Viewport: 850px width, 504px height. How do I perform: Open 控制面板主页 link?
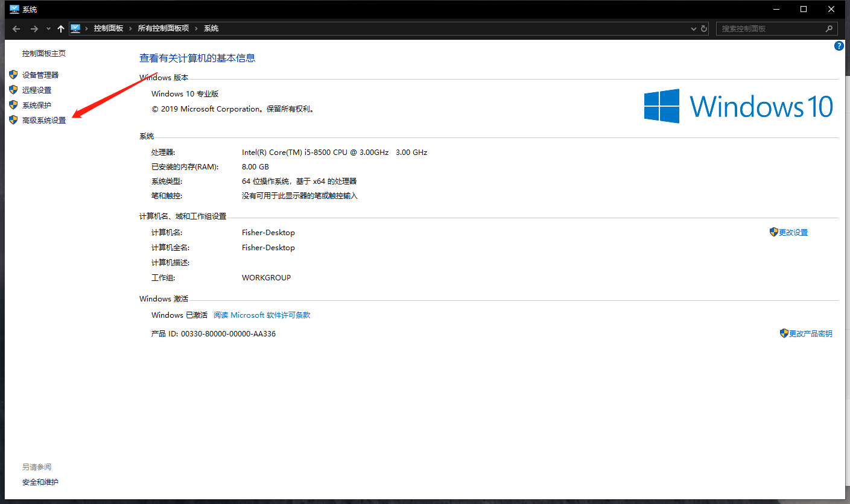44,54
